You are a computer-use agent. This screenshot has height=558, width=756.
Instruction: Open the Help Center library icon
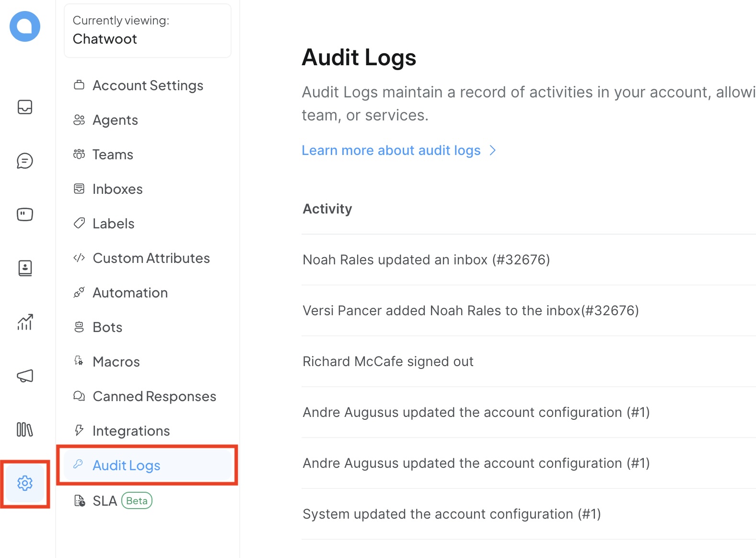click(25, 429)
